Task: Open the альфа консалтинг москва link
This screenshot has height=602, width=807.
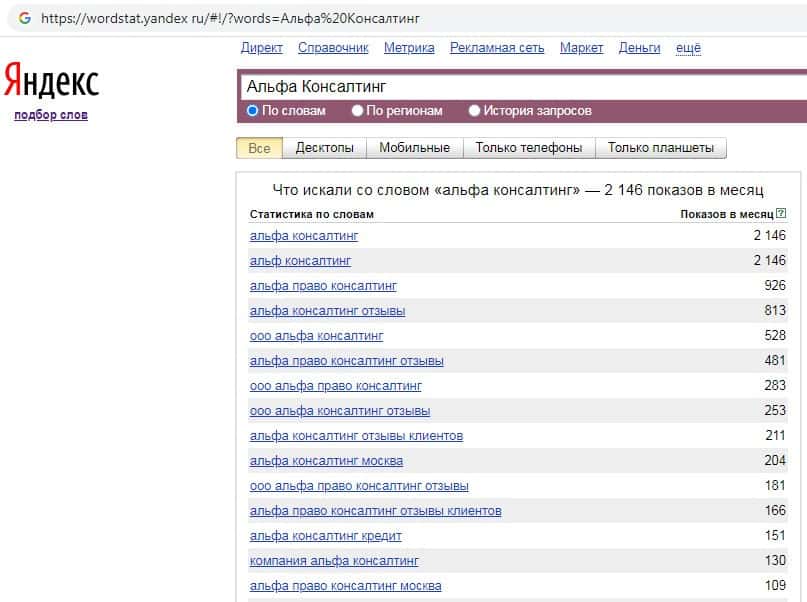Action: [x=326, y=461]
